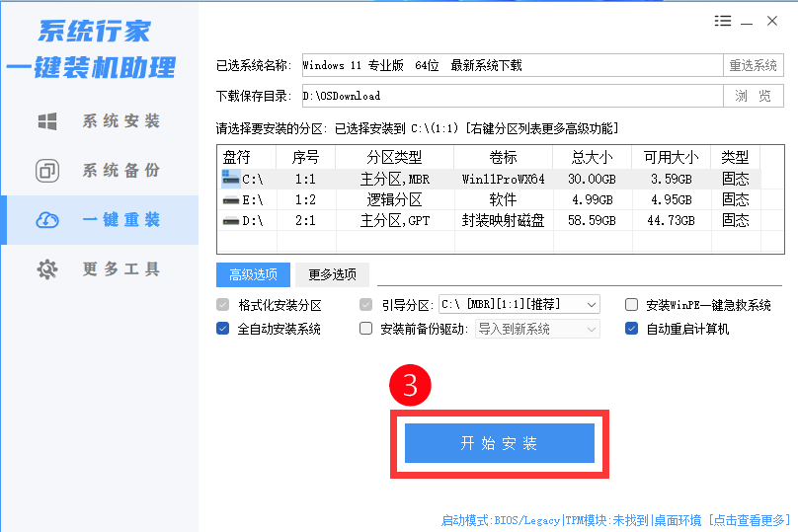Click the 1:2 sequence number cell
This screenshot has height=532, width=798.
pos(305,200)
